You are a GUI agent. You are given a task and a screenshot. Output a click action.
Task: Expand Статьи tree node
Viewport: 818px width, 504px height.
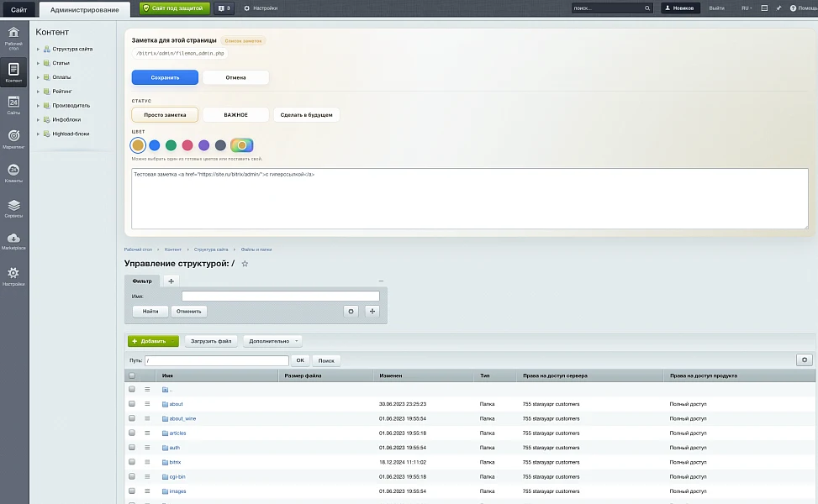(x=38, y=63)
